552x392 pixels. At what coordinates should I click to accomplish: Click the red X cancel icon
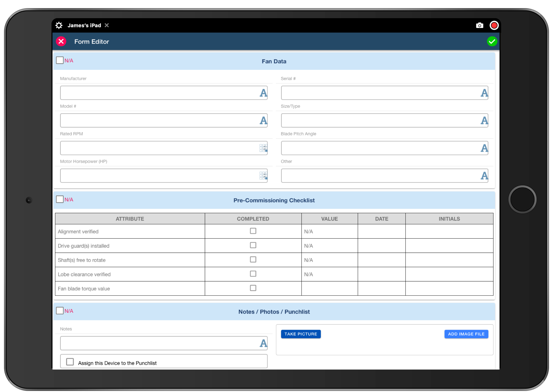pyautogui.click(x=61, y=41)
